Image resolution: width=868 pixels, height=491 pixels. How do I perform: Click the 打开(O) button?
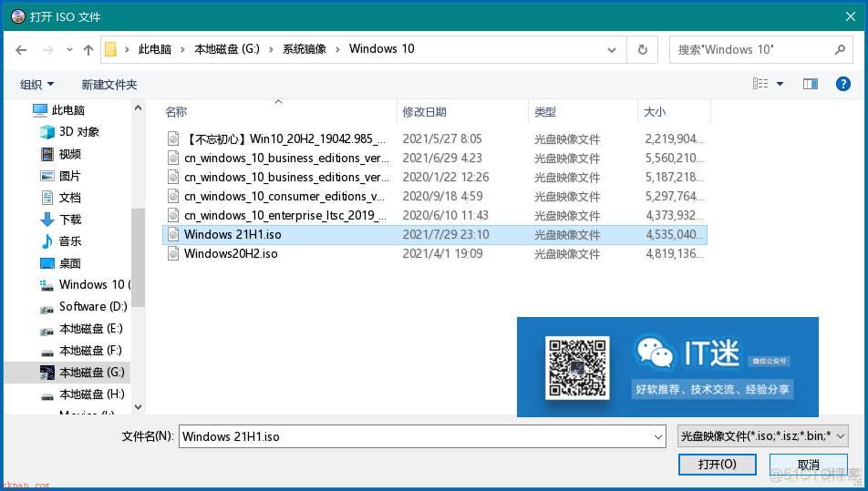pyautogui.click(x=718, y=464)
